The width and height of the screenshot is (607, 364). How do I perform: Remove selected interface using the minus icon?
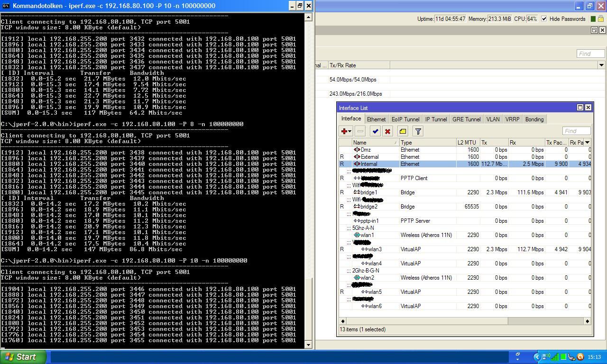359,131
